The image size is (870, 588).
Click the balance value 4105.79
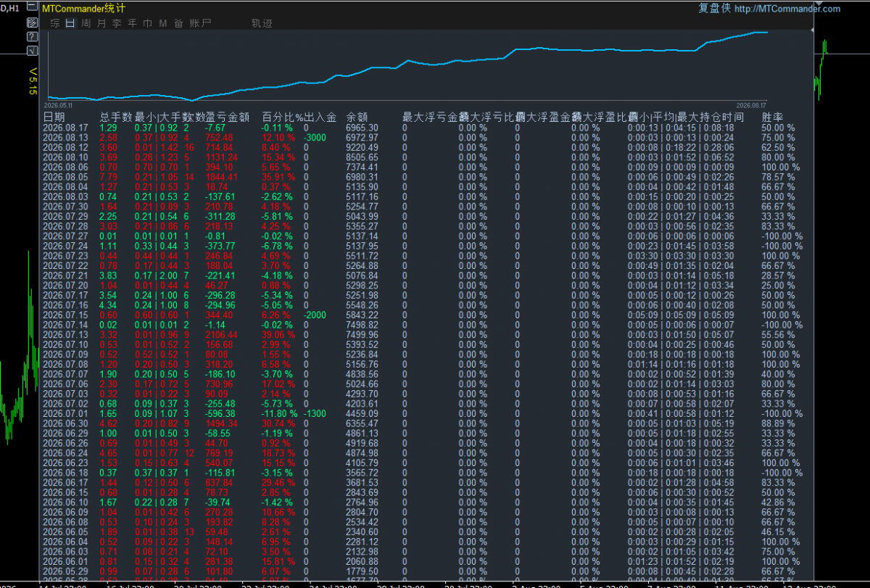[362, 463]
